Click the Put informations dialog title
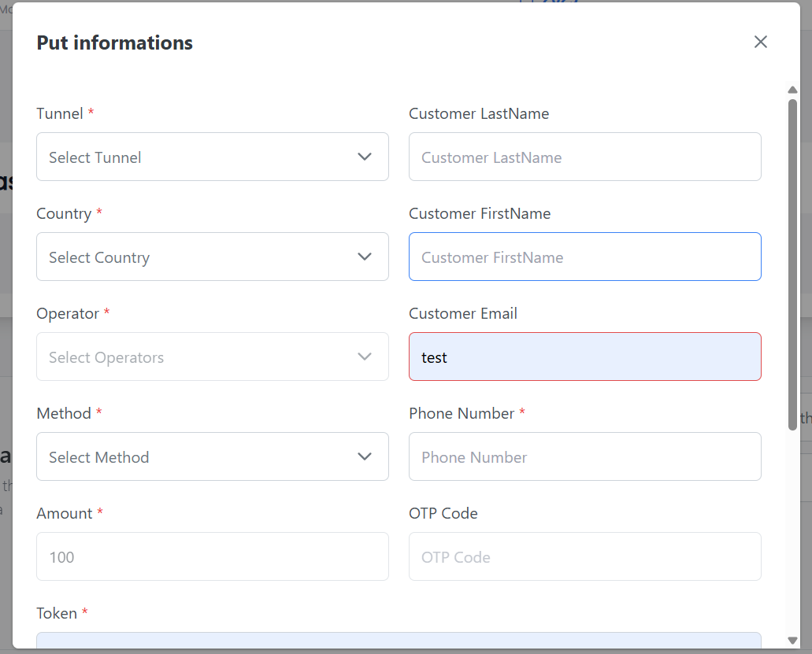812x654 pixels. [x=114, y=42]
